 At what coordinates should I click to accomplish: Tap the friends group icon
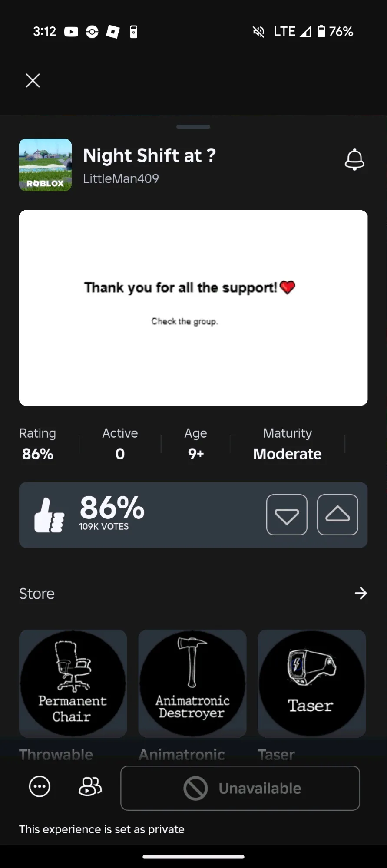pyautogui.click(x=90, y=786)
